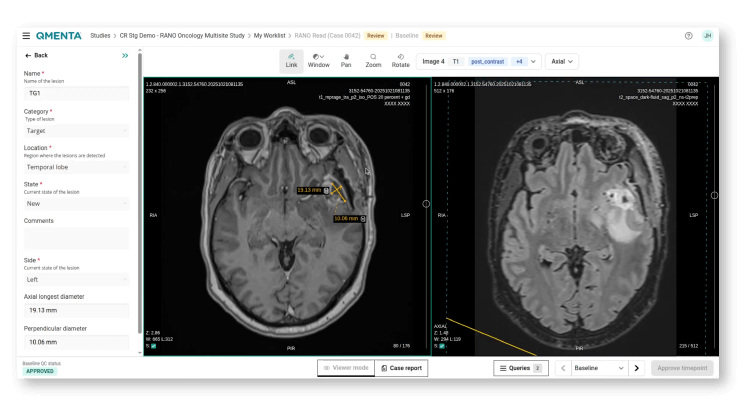
Task: Go to Studies breadcrumb
Action: pyautogui.click(x=101, y=35)
